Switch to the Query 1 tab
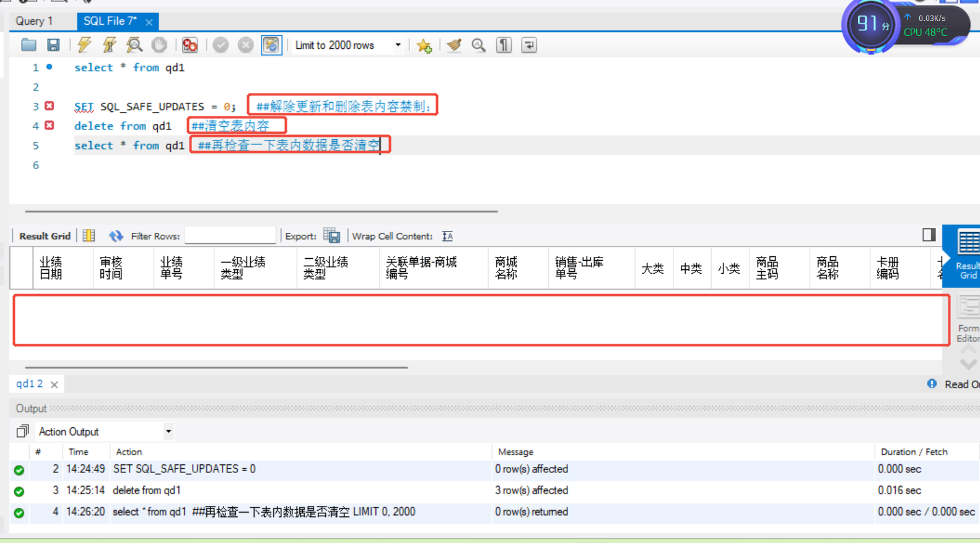 (34, 21)
